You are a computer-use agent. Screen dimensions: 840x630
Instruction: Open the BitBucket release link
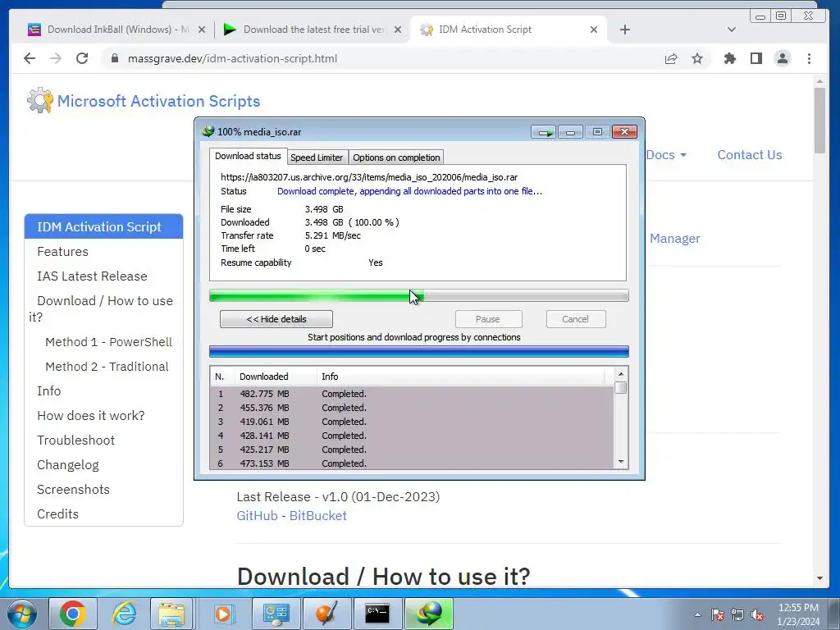point(317,515)
